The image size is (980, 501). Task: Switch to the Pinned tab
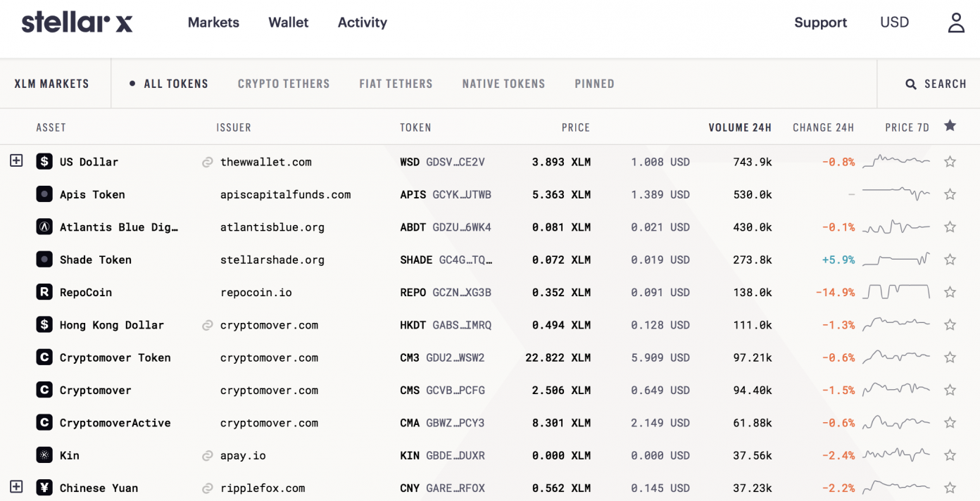(x=594, y=84)
